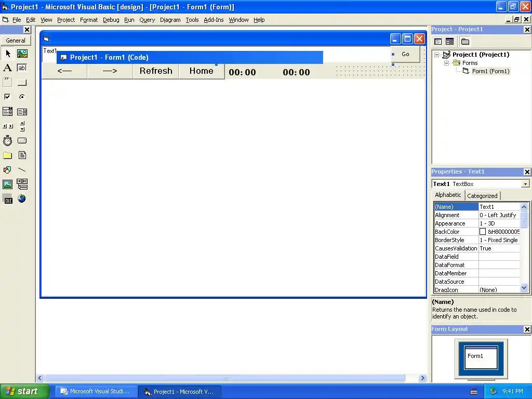The width and height of the screenshot is (532, 399).
Task: Switch to the Alphabetic properties tab
Action: (x=448, y=195)
